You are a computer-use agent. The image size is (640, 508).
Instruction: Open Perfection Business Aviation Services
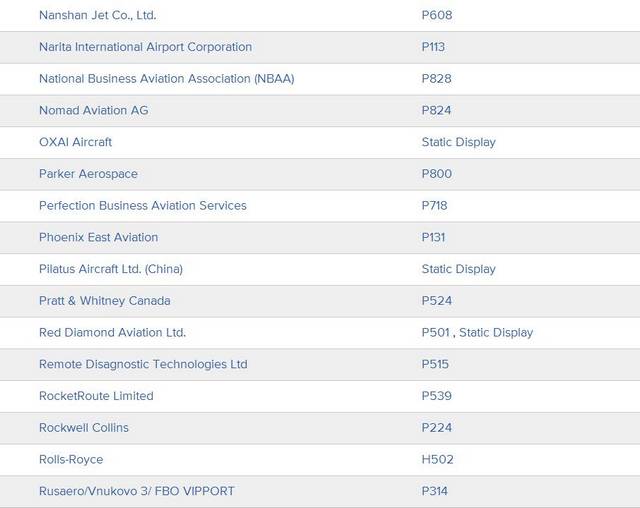(x=142, y=205)
